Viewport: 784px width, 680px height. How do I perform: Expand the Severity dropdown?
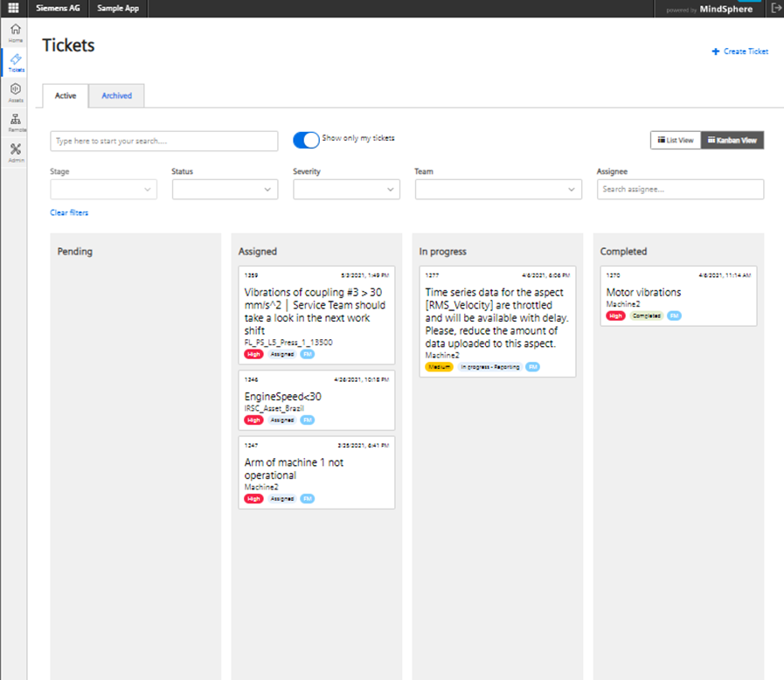[x=346, y=190]
